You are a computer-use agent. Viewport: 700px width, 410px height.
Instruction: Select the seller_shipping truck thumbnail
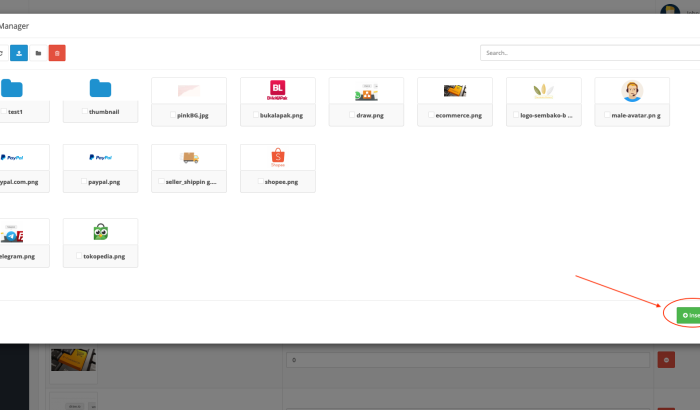click(x=189, y=157)
